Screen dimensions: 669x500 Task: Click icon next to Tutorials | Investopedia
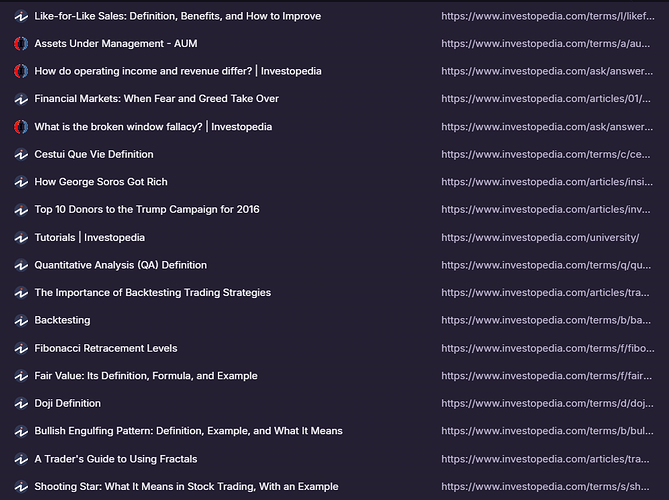coord(21,238)
